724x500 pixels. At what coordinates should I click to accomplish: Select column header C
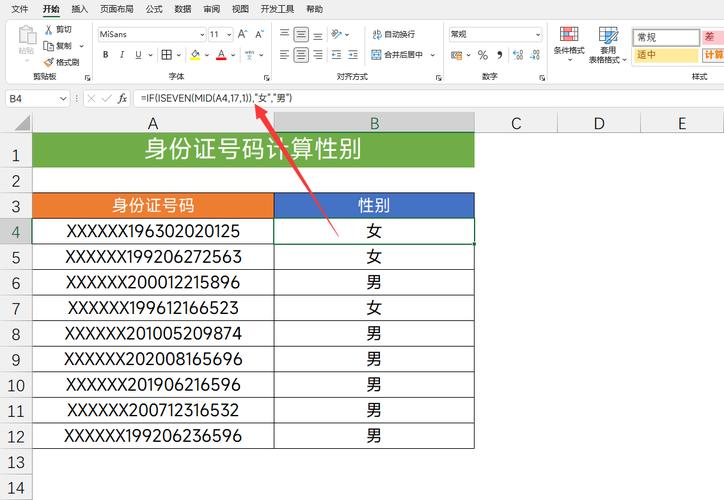pos(516,123)
